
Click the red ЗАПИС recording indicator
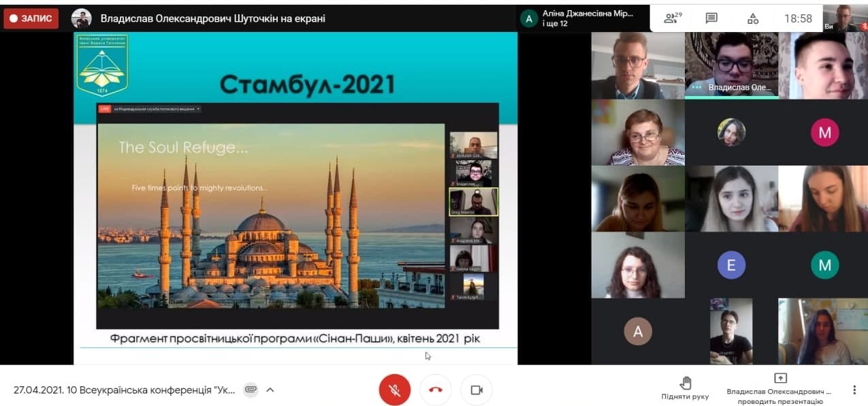(x=31, y=18)
